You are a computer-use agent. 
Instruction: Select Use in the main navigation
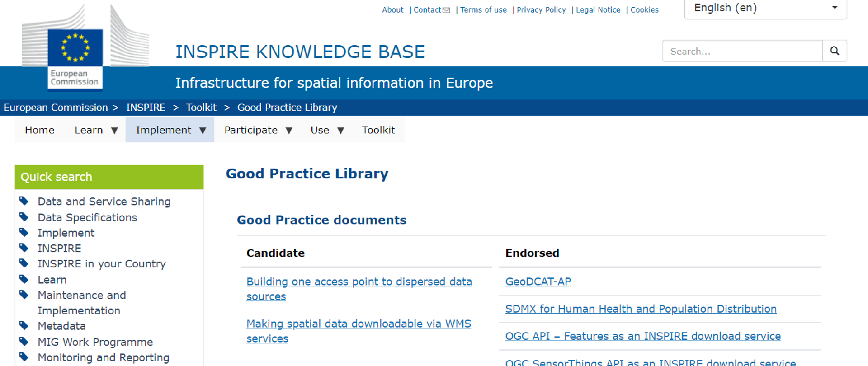[x=320, y=130]
